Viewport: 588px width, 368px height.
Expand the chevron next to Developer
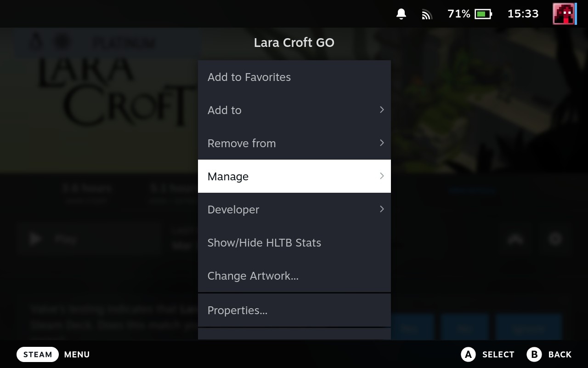point(382,209)
